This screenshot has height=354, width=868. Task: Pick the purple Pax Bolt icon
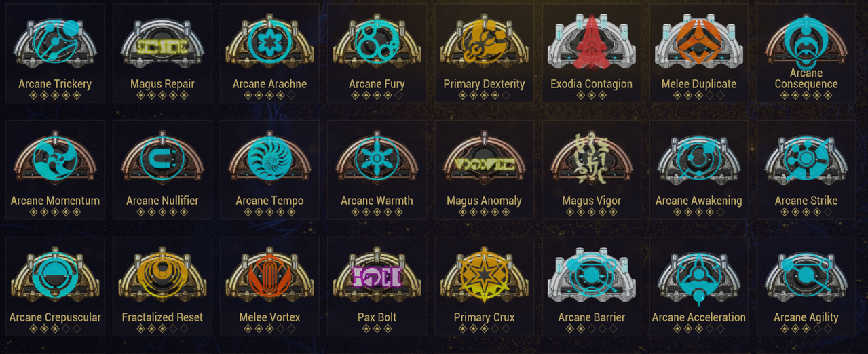pyautogui.click(x=377, y=275)
